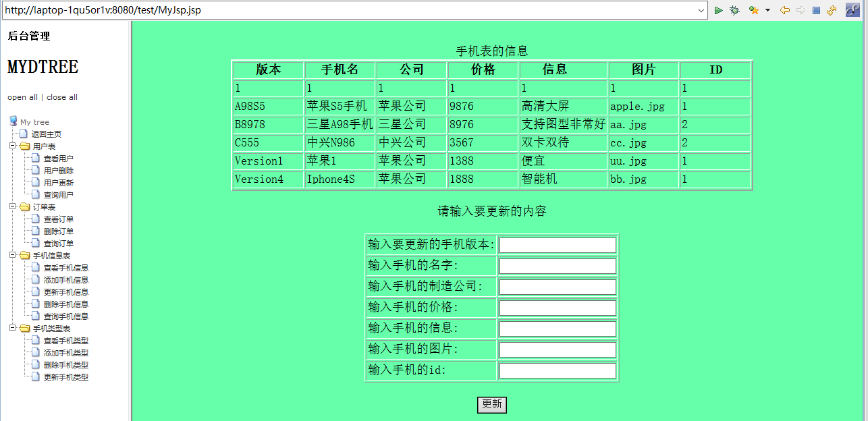Go back with the yellow left arrow
This screenshot has width=868, height=421.
tap(785, 10)
